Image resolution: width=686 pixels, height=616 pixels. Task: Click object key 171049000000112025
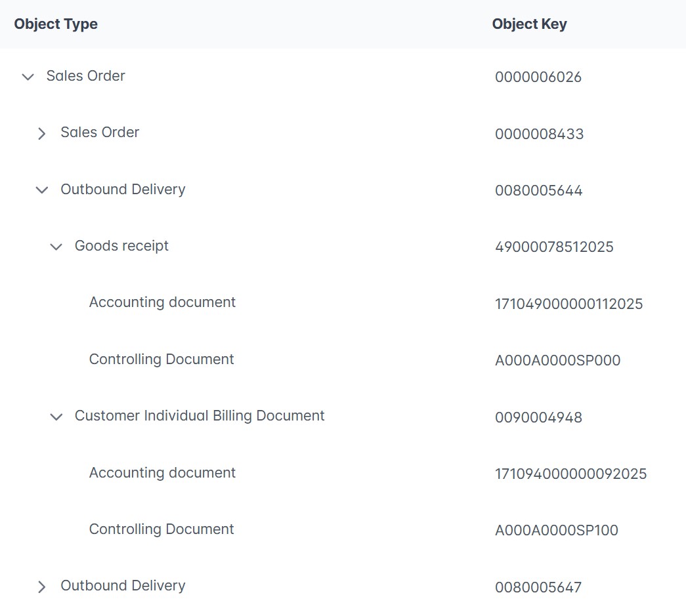(568, 304)
